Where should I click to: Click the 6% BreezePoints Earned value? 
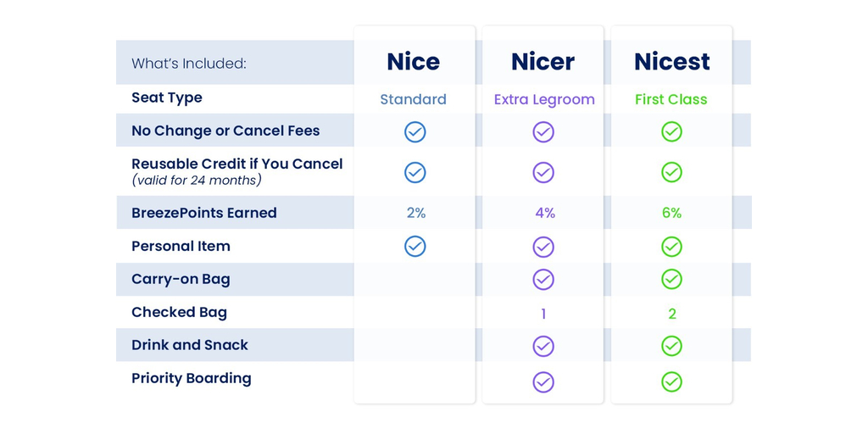click(671, 213)
